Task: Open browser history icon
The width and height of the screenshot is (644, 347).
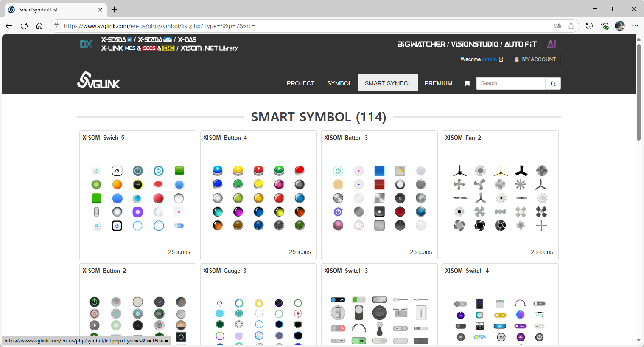Action: [x=589, y=26]
